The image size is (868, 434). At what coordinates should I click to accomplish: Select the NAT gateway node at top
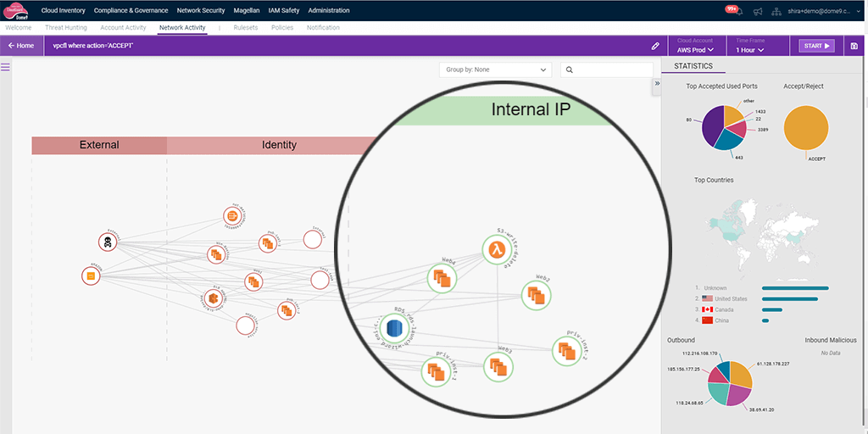[x=232, y=216]
